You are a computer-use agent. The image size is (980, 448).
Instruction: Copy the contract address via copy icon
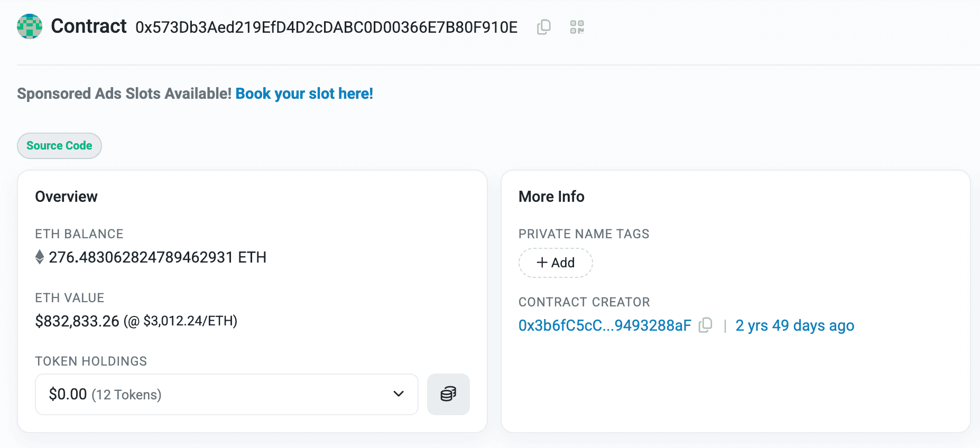(543, 26)
